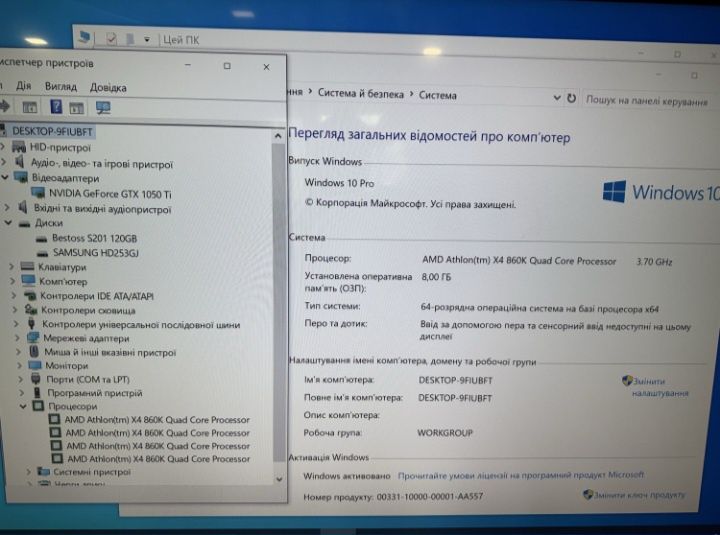Expand Контролери IDE ATA/ATAPI

pos(14,296)
